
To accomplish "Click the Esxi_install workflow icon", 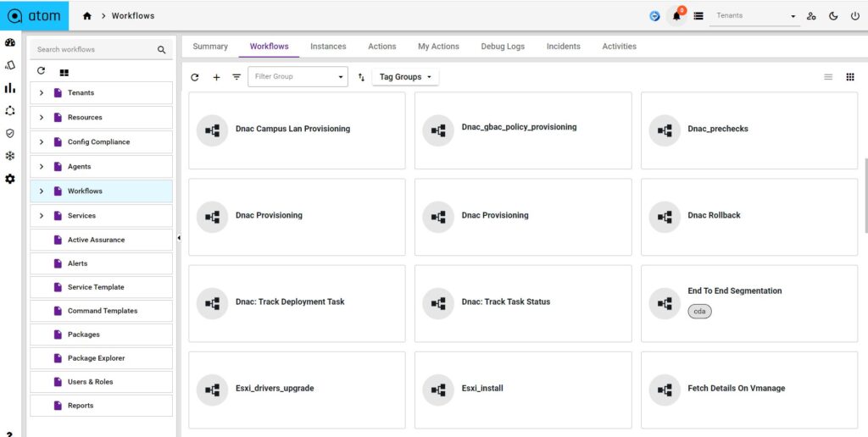I will point(438,390).
